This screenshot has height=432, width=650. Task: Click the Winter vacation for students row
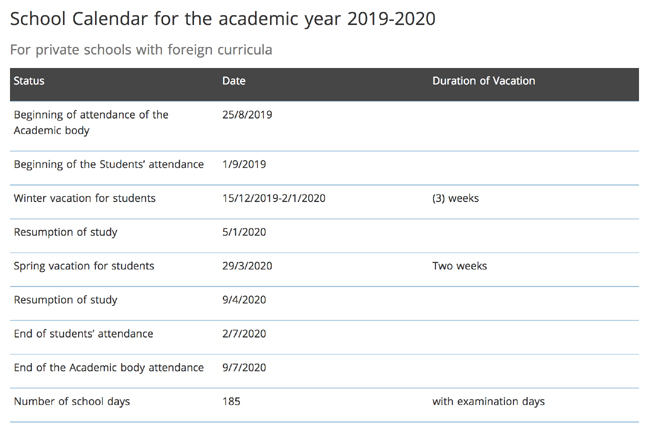point(324,202)
